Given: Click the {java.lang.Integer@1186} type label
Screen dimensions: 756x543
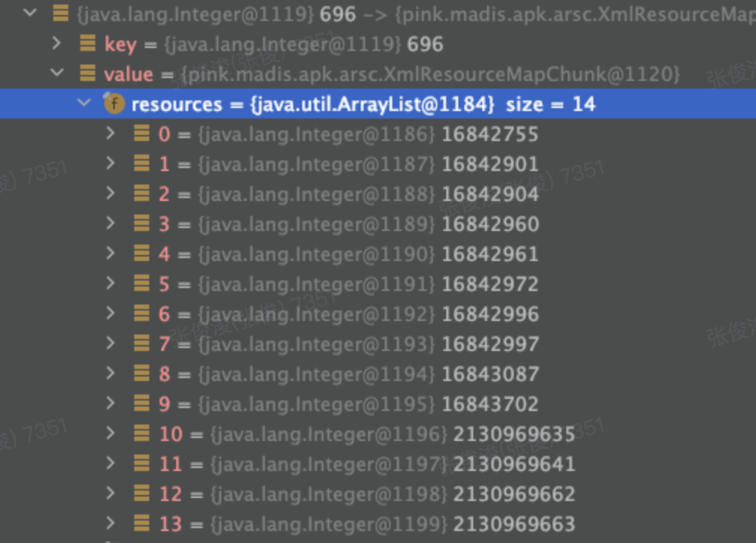Looking at the screenshot, I should click(316, 134).
